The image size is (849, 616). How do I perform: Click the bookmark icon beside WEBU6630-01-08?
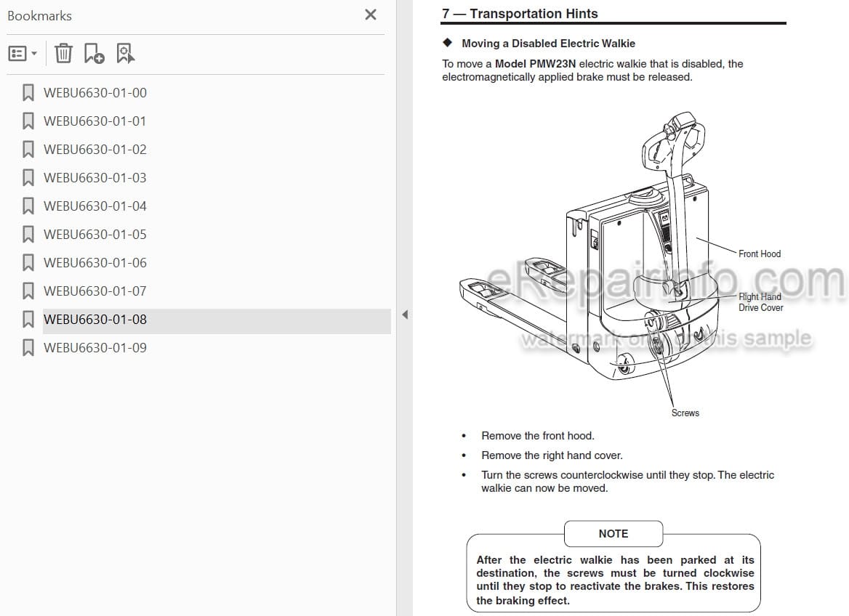pos(28,319)
